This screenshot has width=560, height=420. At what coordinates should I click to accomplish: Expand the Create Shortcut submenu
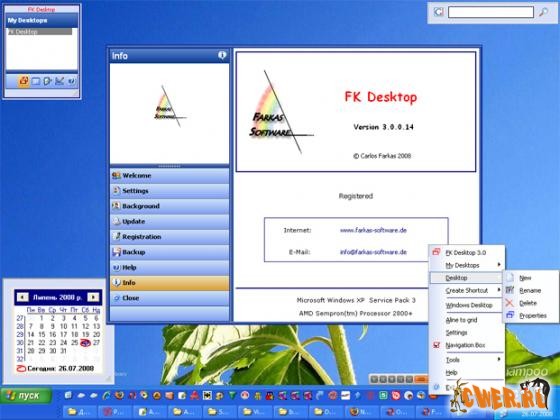click(x=466, y=291)
